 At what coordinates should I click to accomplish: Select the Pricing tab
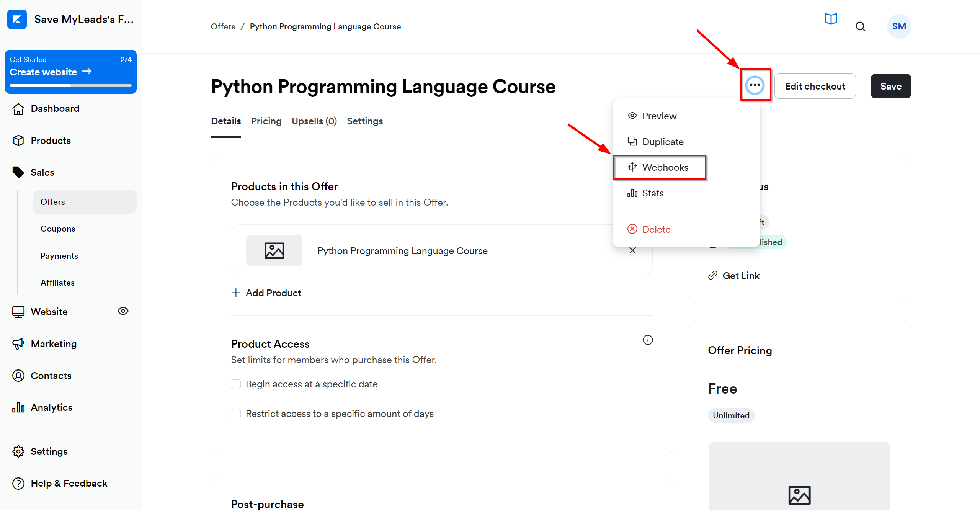click(266, 121)
